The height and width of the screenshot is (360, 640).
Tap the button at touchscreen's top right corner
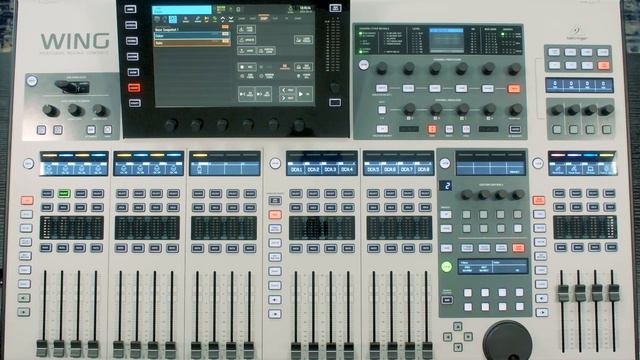point(335,8)
